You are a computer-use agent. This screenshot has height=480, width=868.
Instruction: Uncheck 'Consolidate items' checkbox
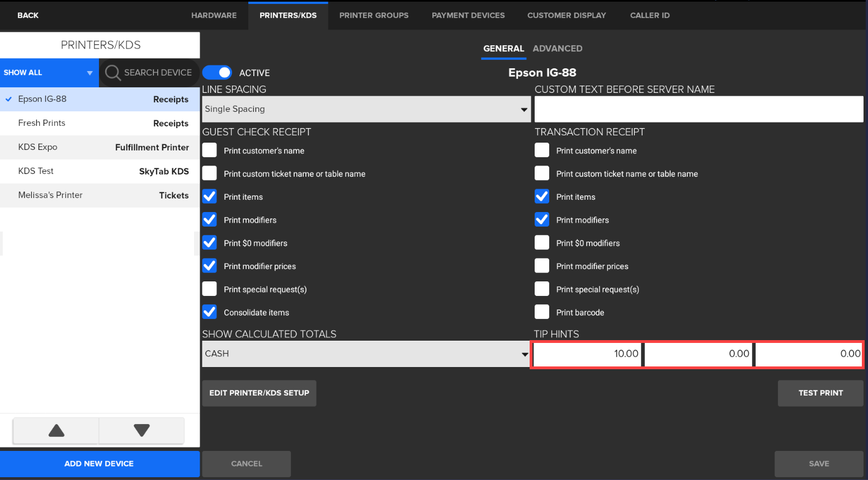(210, 312)
